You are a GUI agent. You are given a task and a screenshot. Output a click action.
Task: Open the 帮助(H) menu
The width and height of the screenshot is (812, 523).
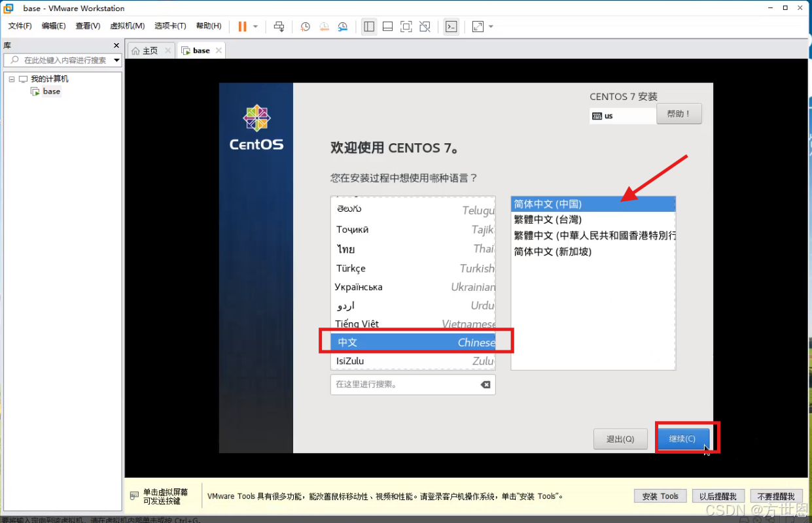pos(209,26)
